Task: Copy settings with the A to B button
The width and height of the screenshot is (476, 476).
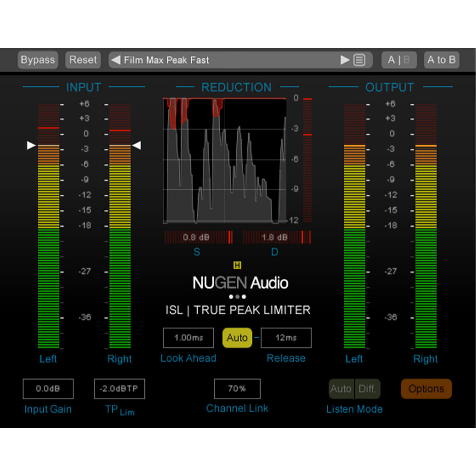Action: [x=441, y=60]
